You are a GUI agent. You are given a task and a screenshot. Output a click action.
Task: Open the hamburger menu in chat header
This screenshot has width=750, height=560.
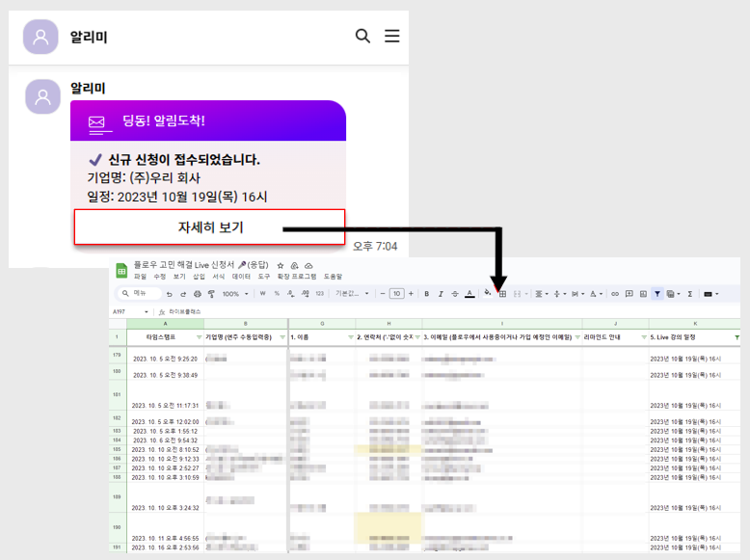point(392,36)
